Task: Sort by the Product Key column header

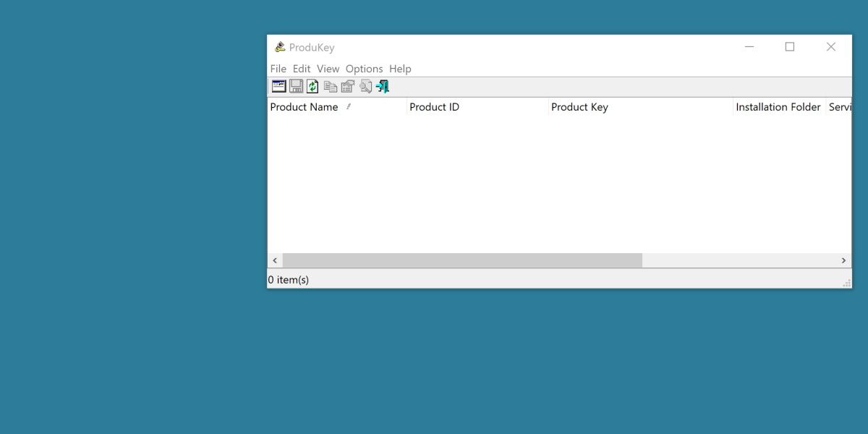Action: click(x=641, y=107)
